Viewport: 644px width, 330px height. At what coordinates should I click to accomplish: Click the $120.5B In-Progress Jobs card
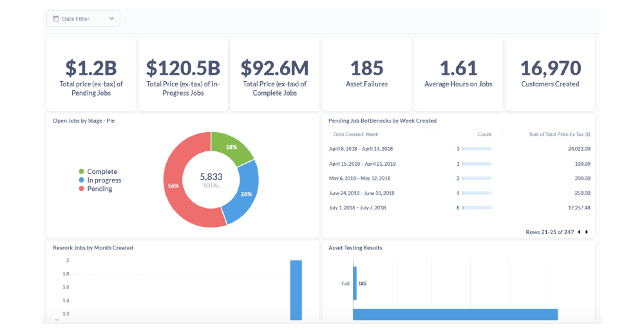point(183,74)
